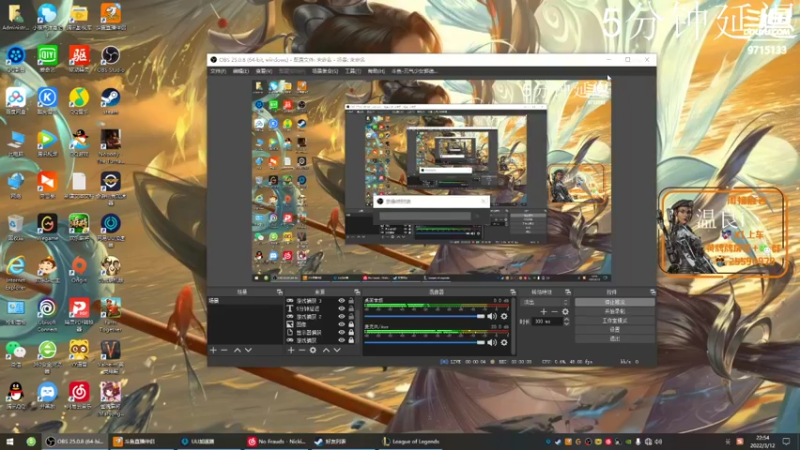Image resolution: width=800 pixels, height=450 pixels.
Task: Mute desktop audio speaker icon
Action: (x=492, y=316)
